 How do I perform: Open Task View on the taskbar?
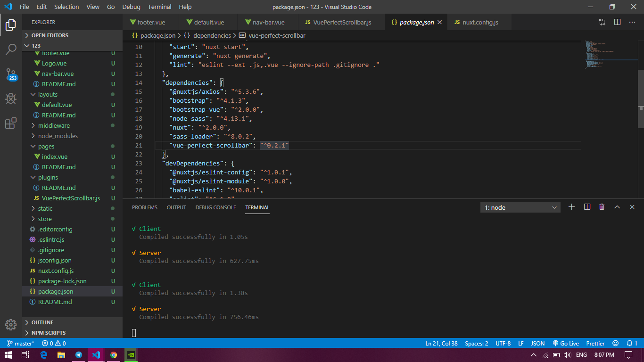pos(26,354)
